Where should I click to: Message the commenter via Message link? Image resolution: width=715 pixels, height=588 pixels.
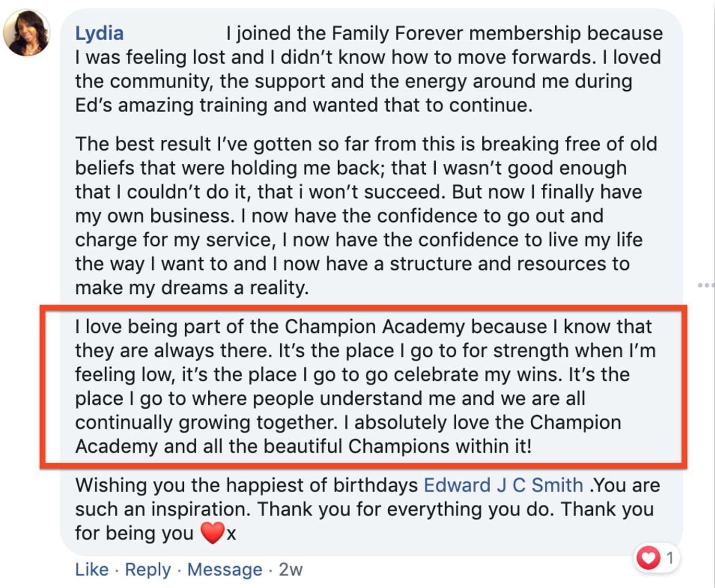tap(224, 569)
